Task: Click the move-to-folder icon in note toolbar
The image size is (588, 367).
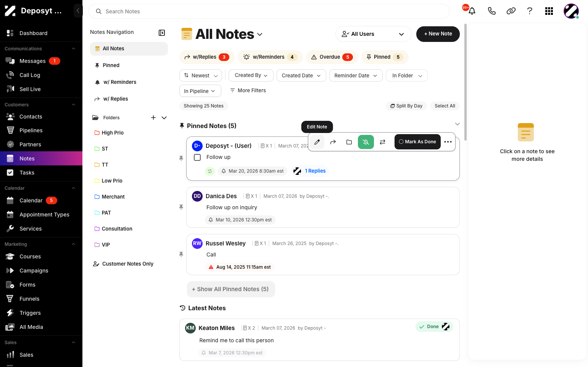Action: coord(349,142)
